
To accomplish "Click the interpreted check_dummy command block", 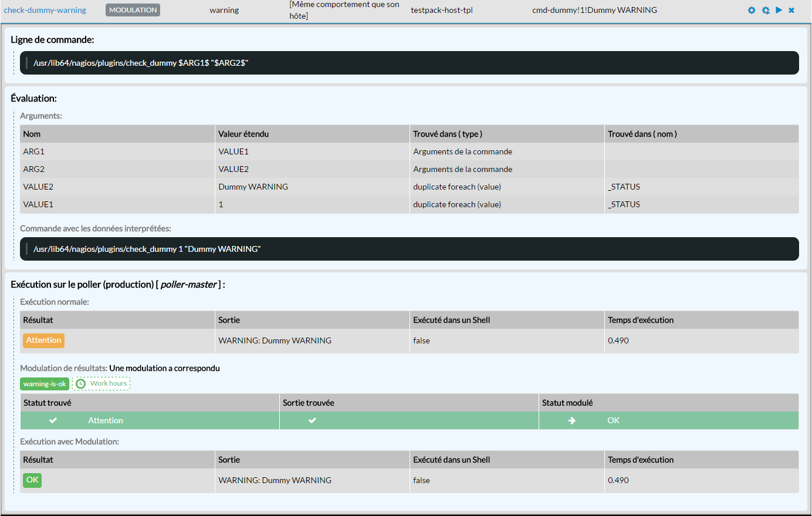I will (409, 249).
